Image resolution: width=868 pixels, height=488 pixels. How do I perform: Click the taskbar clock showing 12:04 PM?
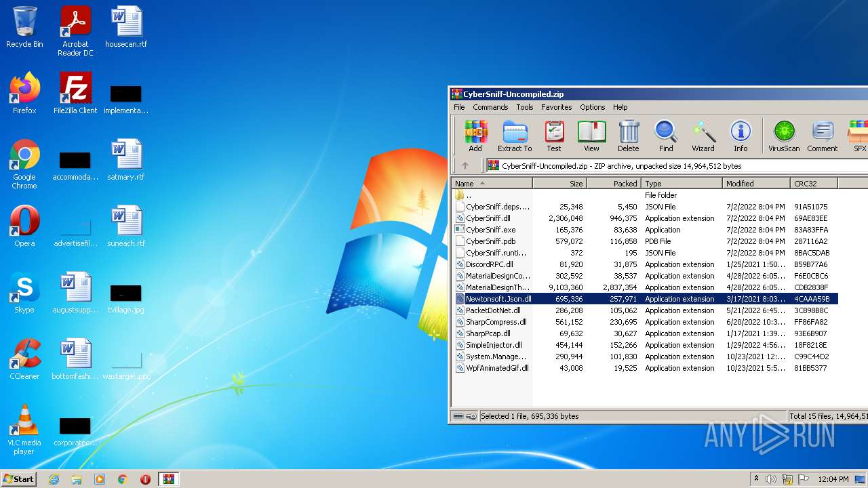[833, 479]
